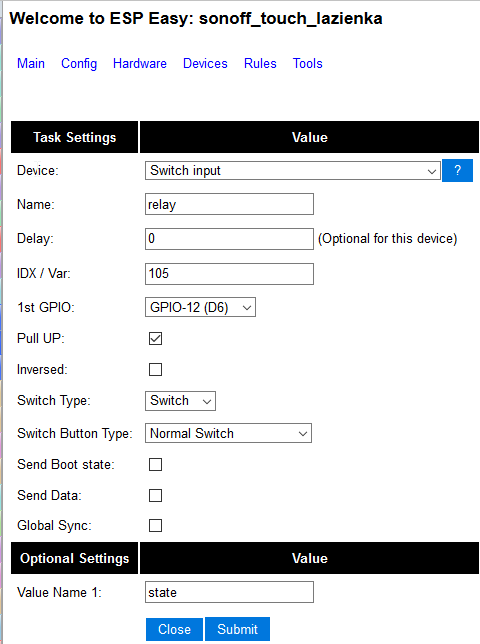Image resolution: width=480 pixels, height=644 pixels.
Task: Open the Tools page
Action: point(308,64)
